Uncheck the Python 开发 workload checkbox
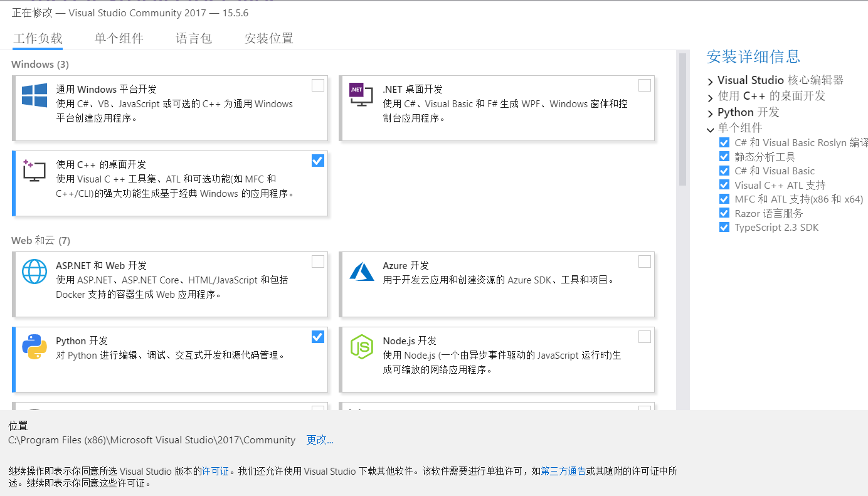868x496 pixels. (318, 337)
